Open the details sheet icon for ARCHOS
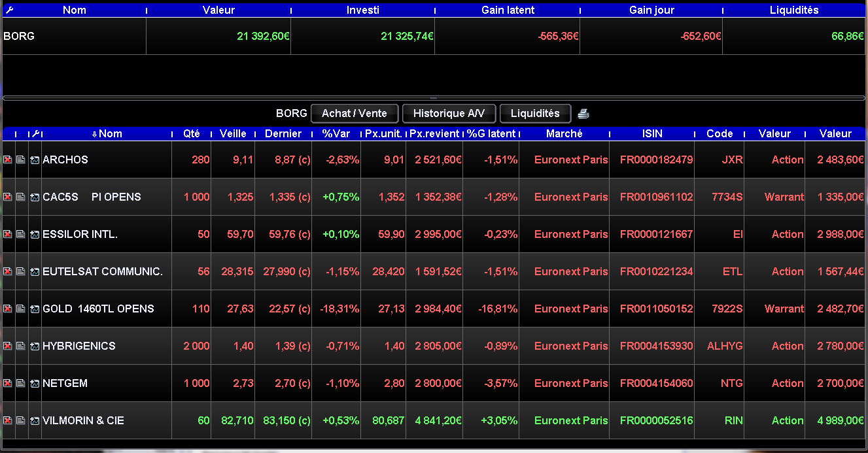868x453 pixels. click(21, 159)
